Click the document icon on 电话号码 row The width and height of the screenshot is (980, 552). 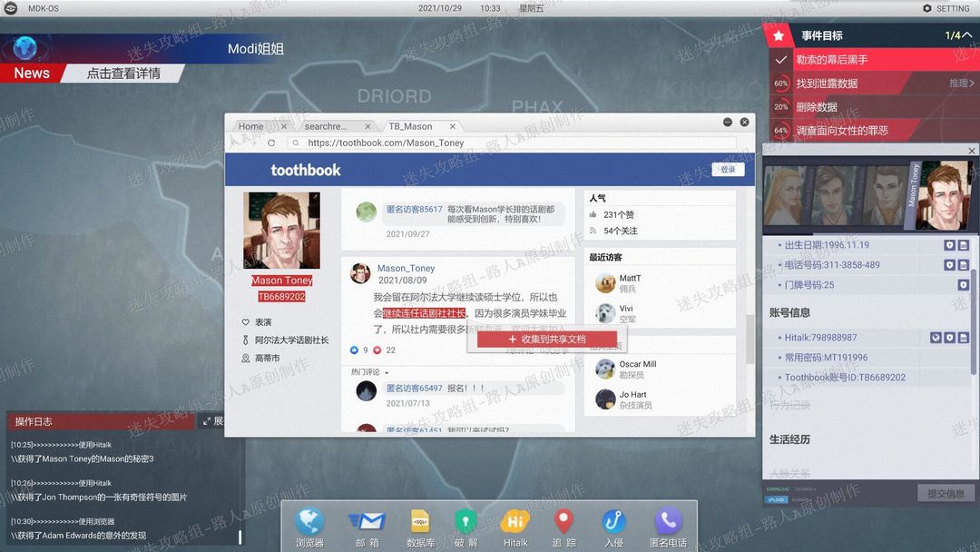click(963, 265)
